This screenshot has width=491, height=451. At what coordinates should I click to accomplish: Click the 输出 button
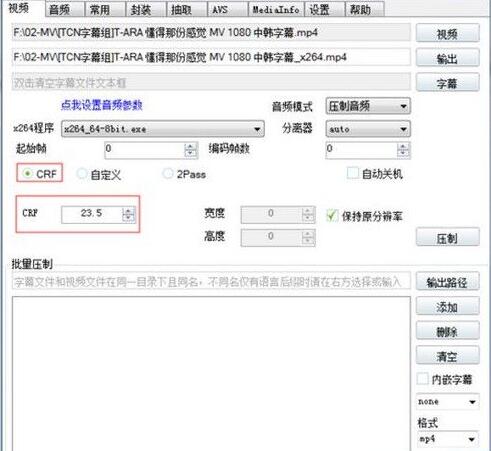tap(448, 58)
